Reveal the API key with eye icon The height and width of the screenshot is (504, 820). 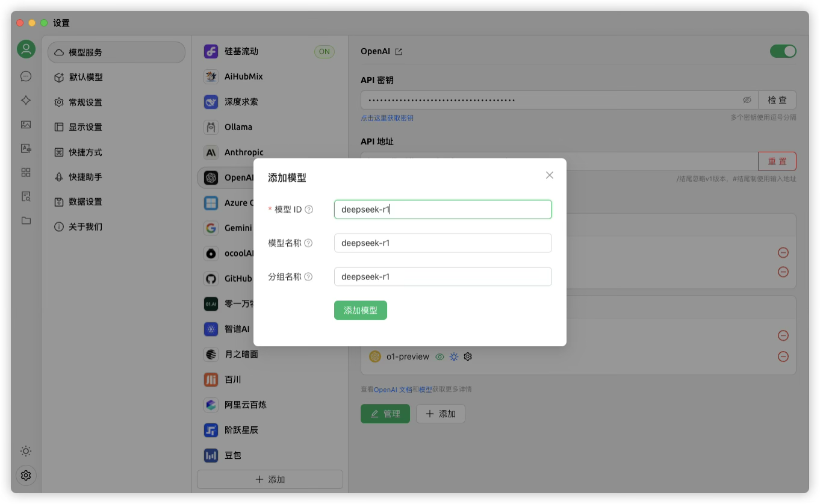click(747, 99)
